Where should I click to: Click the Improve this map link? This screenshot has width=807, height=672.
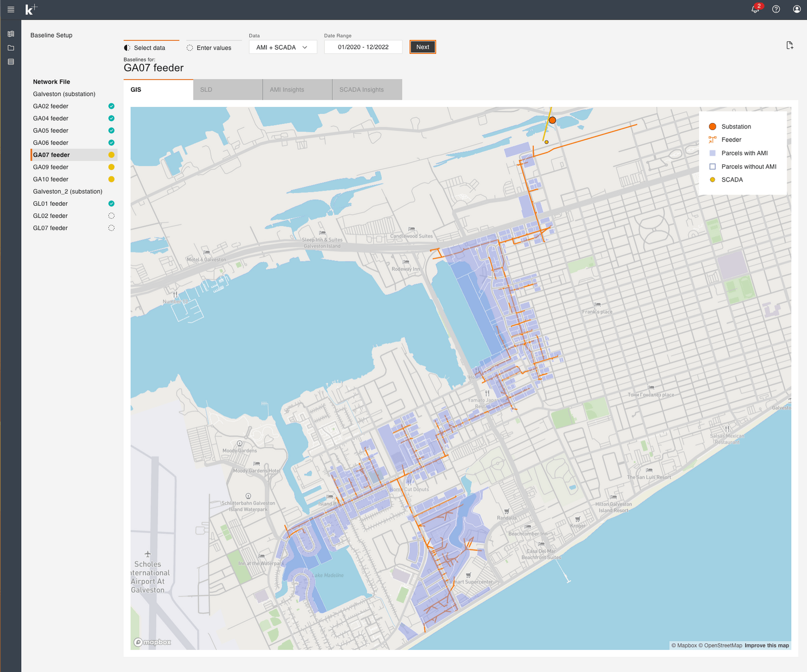[767, 645]
